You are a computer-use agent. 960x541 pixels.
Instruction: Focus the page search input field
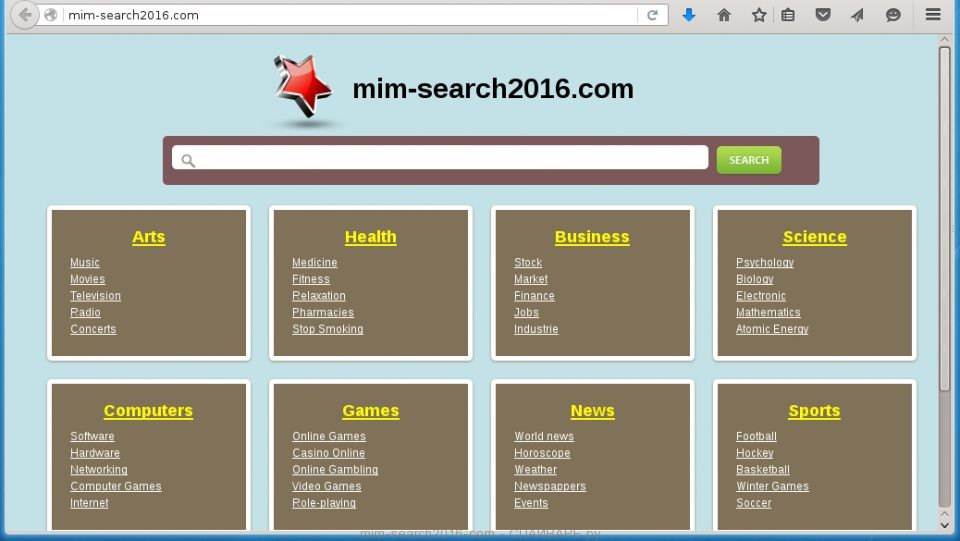440,159
